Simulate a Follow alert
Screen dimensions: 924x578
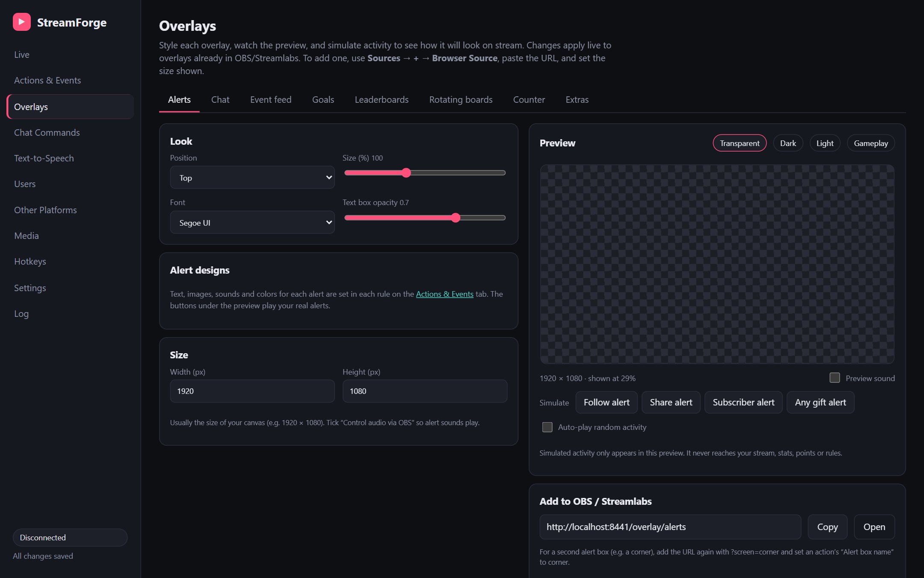607,402
